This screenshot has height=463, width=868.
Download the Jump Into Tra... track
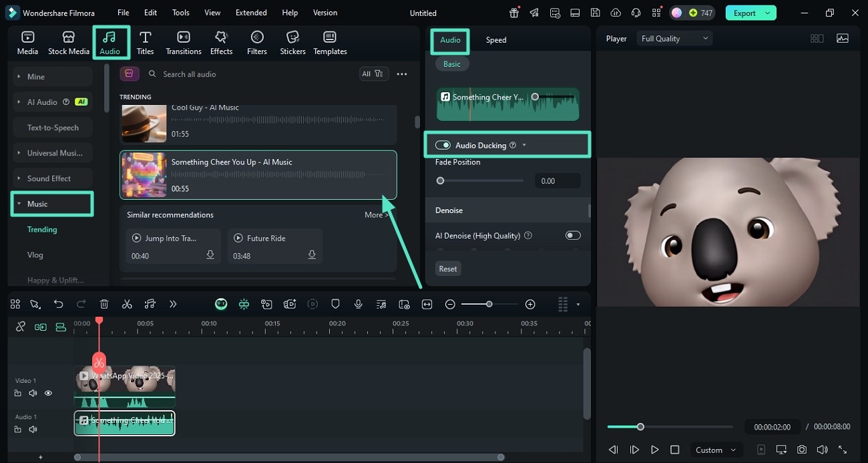(210, 255)
